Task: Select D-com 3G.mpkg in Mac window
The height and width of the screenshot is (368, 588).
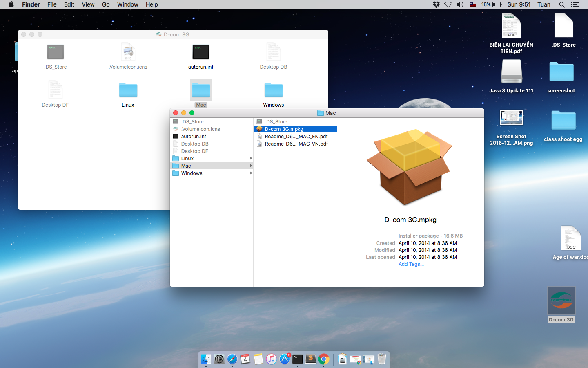Action: tap(295, 129)
